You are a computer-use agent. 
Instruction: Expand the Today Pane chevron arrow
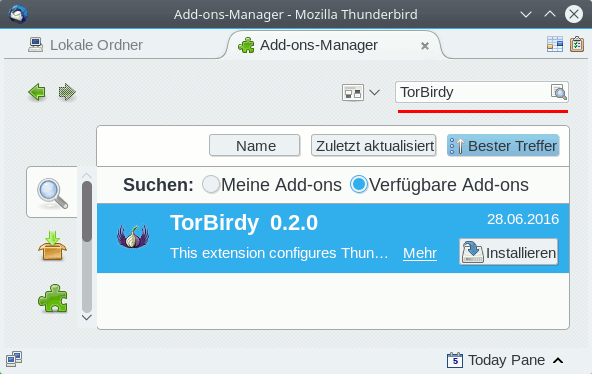[x=558, y=361]
